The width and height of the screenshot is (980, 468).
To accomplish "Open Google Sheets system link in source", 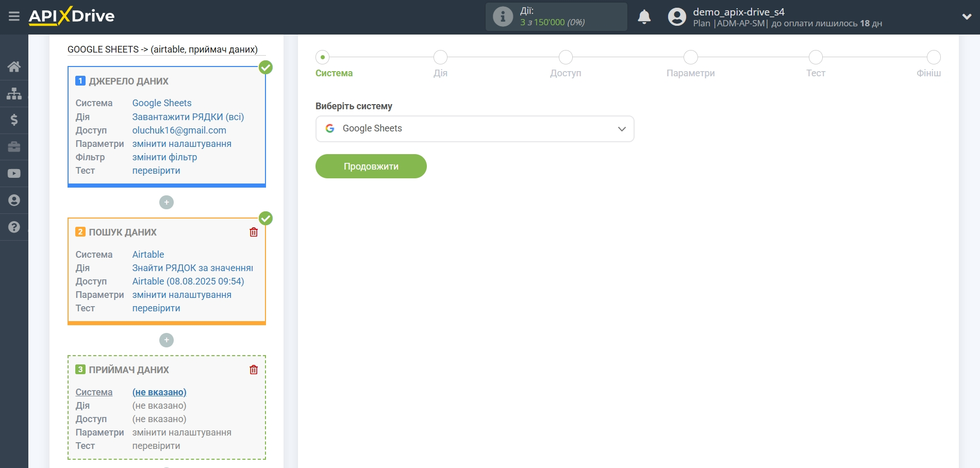I will (162, 103).
